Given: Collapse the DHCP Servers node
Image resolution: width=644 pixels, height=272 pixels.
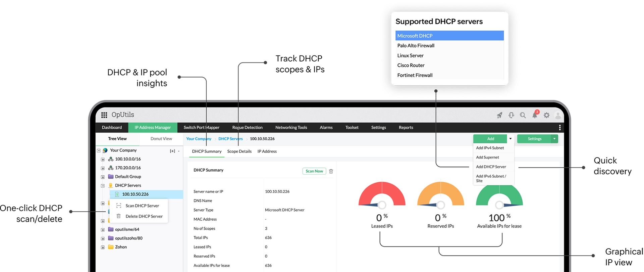Looking at the screenshot, I should coord(103,186).
